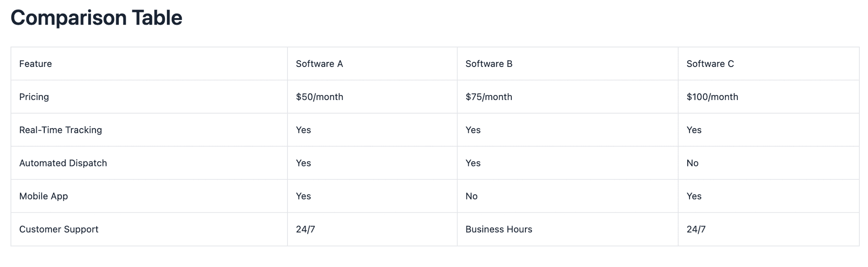Click the Software B column header
Screen dimensions: 868x267
[567, 64]
